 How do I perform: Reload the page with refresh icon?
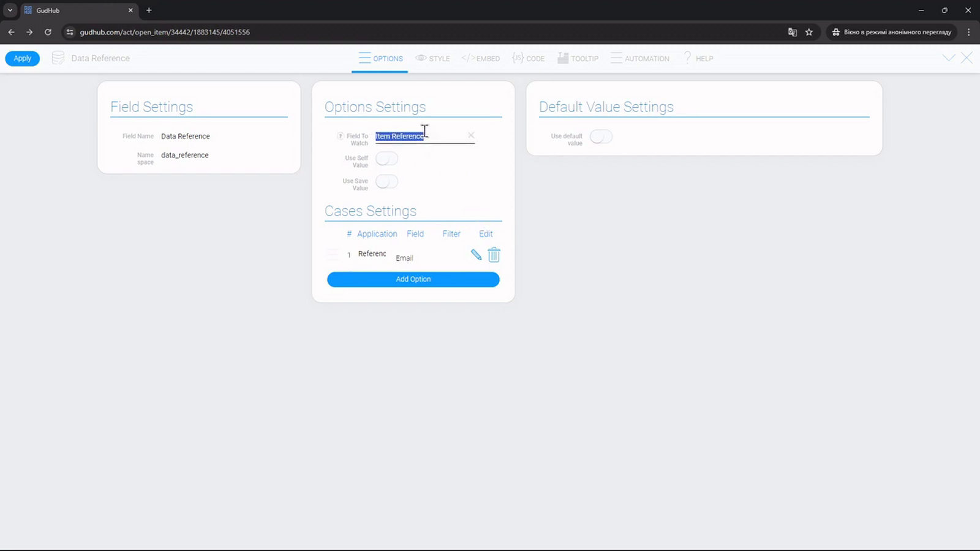tap(48, 32)
